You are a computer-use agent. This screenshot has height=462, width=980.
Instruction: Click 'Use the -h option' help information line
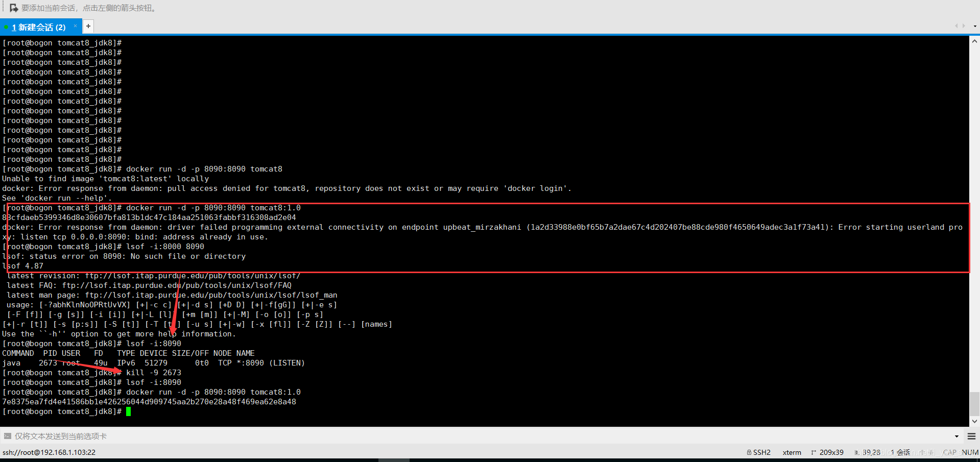pos(119,334)
